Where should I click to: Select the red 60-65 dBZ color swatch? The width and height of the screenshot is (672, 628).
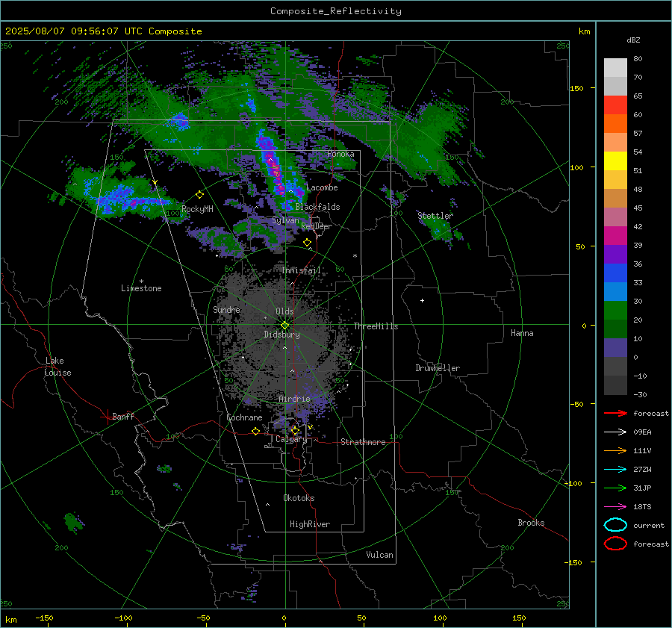click(x=615, y=105)
